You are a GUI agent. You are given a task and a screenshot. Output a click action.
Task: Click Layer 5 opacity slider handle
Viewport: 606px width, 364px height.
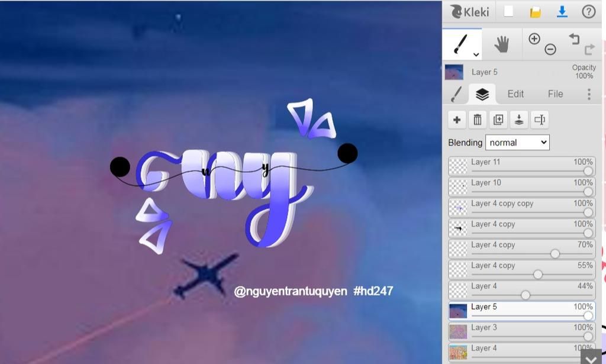click(588, 315)
